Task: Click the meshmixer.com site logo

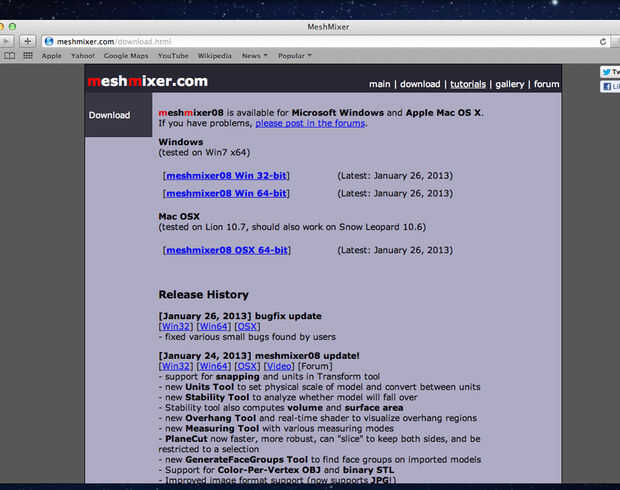Action: click(x=147, y=81)
